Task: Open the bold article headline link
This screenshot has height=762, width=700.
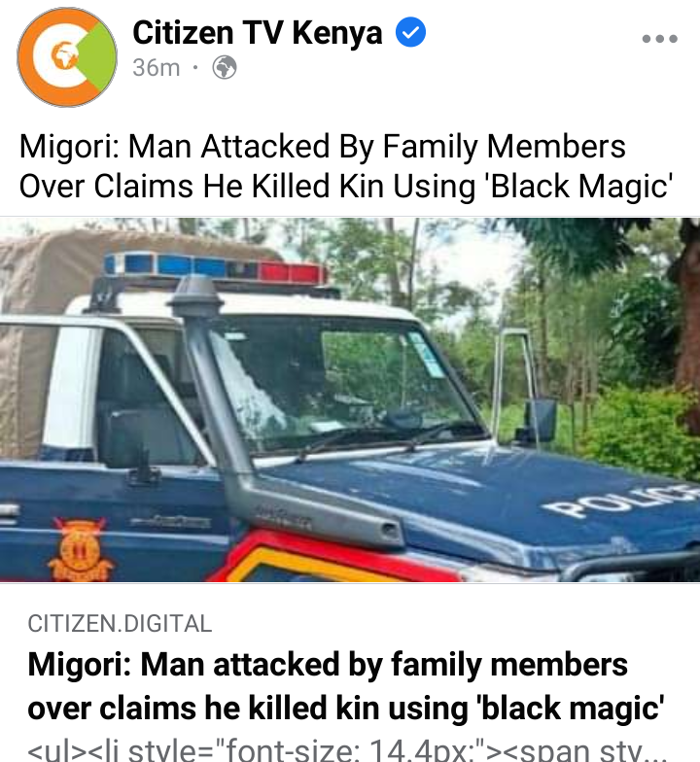Action: (346, 686)
